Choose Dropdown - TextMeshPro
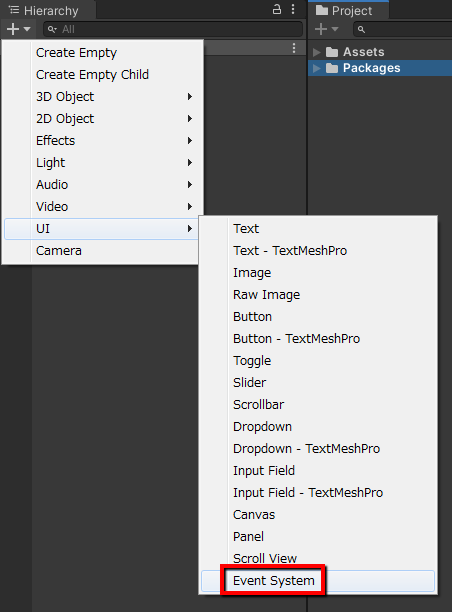452x612 pixels. [x=318, y=448]
